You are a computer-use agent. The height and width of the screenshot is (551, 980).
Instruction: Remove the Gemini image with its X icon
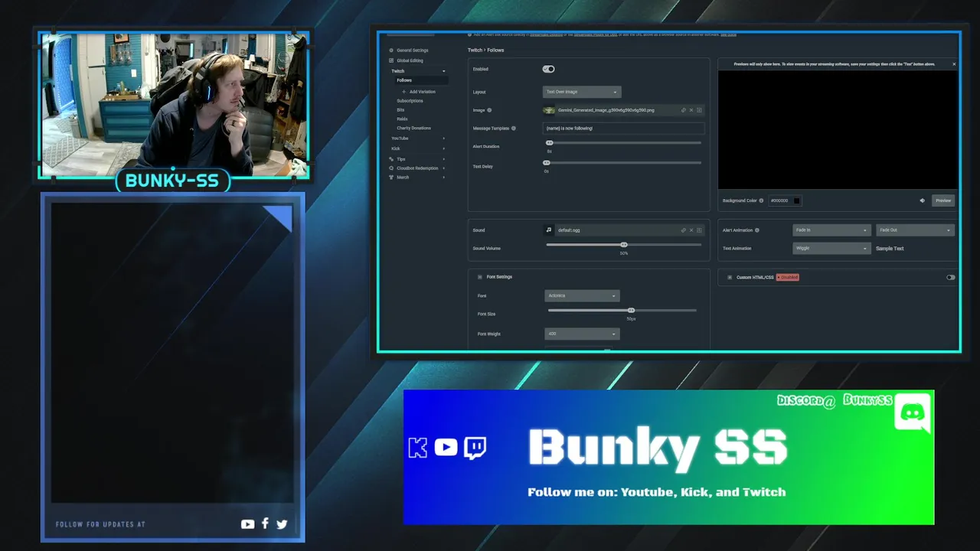pyautogui.click(x=691, y=110)
